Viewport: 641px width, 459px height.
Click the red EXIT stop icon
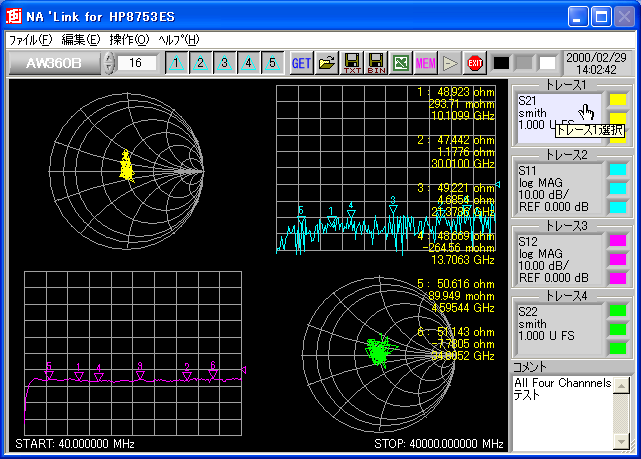coord(475,63)
